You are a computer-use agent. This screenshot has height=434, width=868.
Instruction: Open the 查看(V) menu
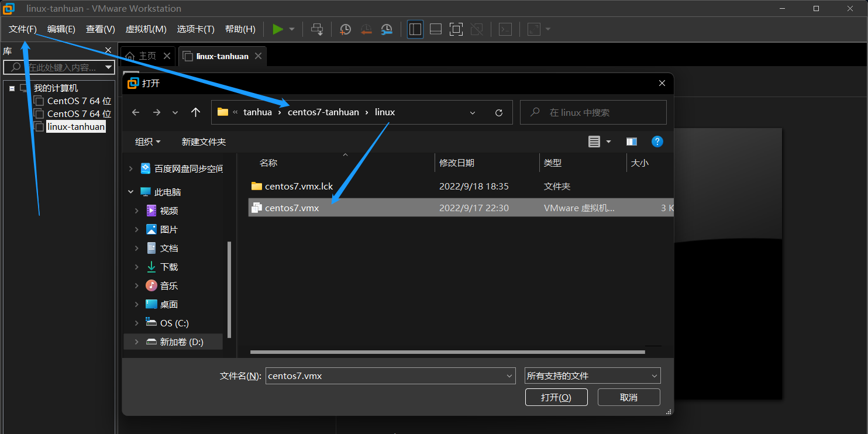click(101, 29)
